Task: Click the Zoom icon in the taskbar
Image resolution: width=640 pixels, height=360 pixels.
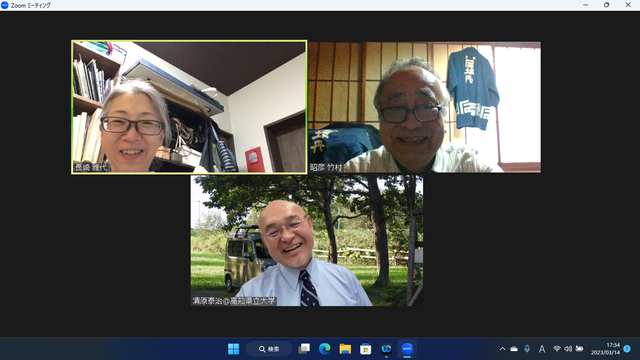Action: pyautogui.click(x=407, y=349)
